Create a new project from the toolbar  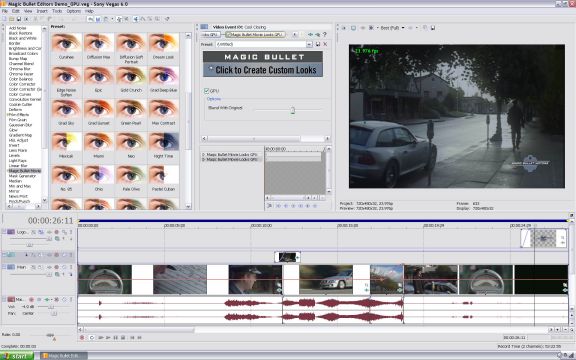pyautogui.click(x=4, y=19)
